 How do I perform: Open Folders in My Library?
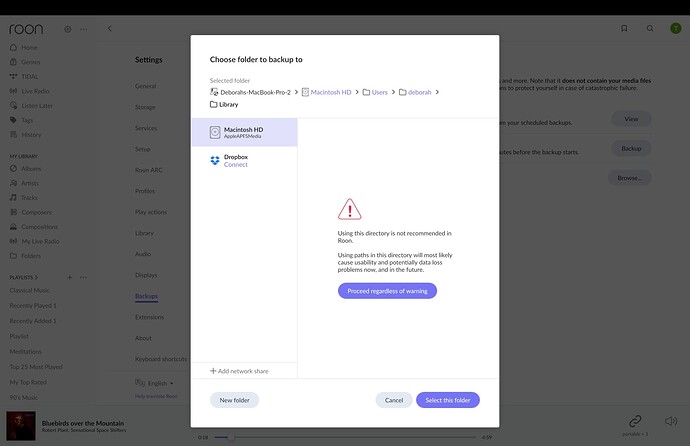click(31, 256)
